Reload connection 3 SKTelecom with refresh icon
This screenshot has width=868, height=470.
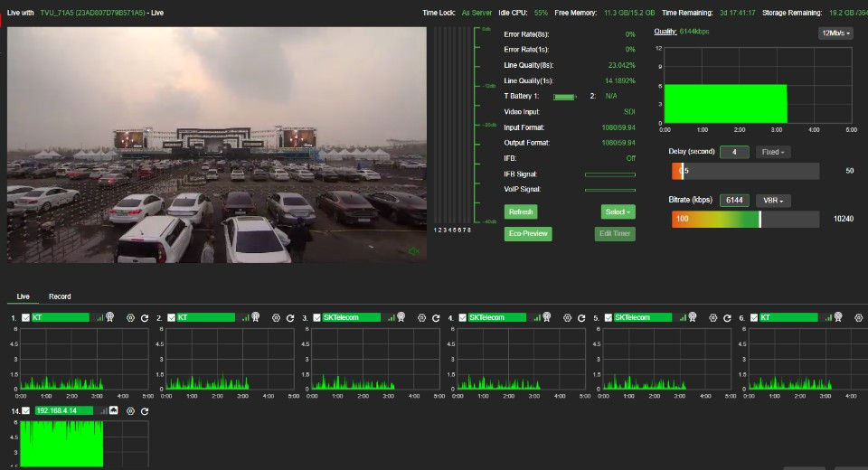436,318
